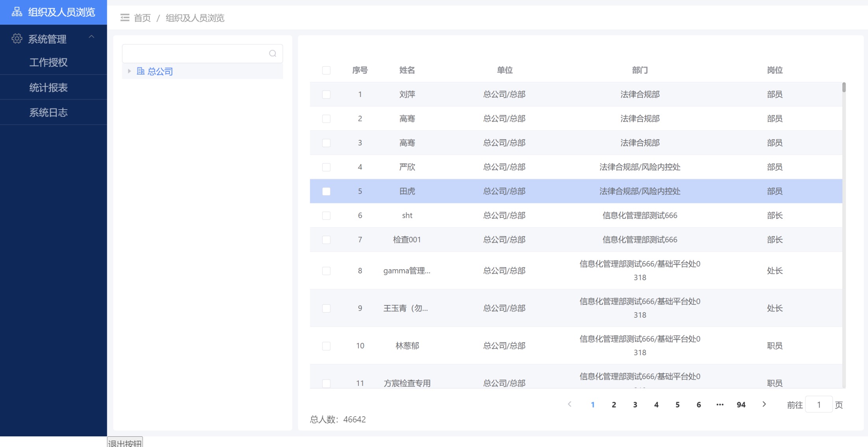Toggle the select-all checkbox in table header
Screen dimensions: 868x447
(x=326, y=71)
